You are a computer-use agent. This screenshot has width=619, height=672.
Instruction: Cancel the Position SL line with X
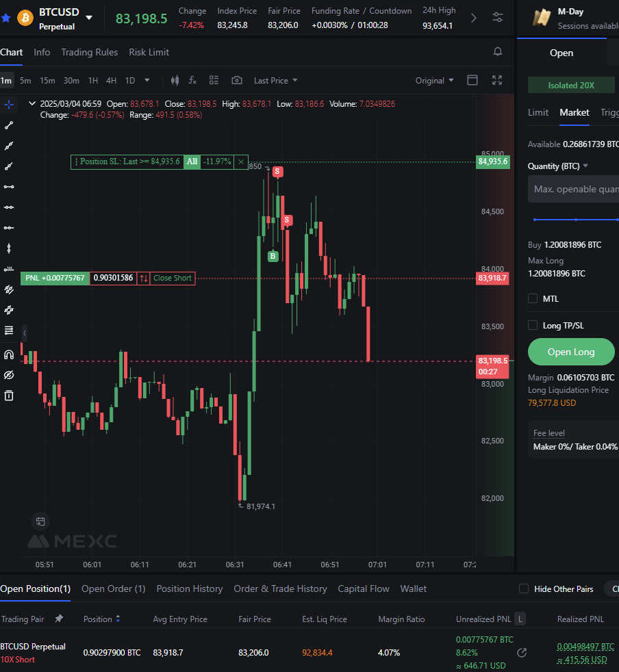241,162
